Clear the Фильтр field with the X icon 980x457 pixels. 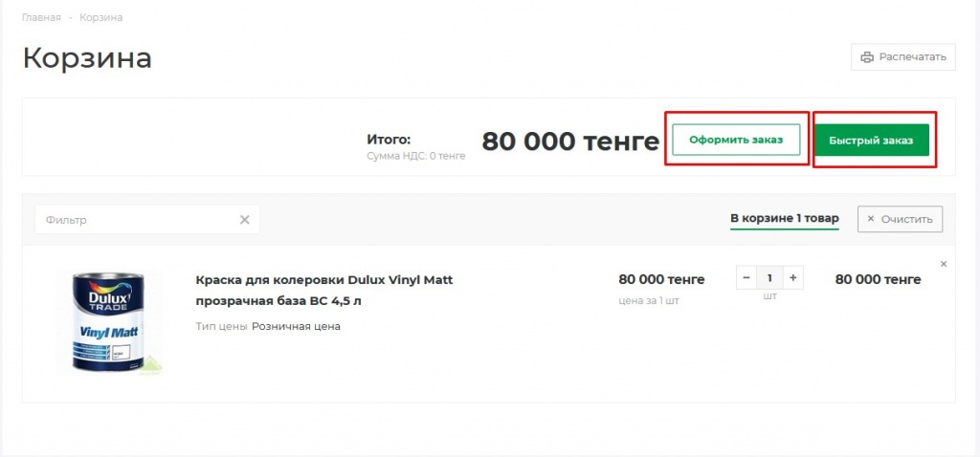(x=244, y=220)
